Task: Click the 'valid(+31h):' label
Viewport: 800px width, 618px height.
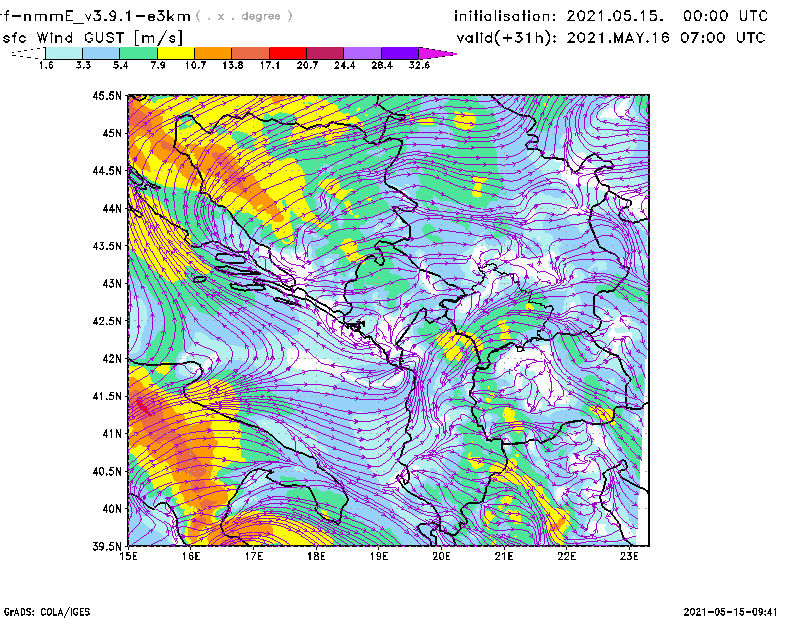Action: (x=507, y=38)
